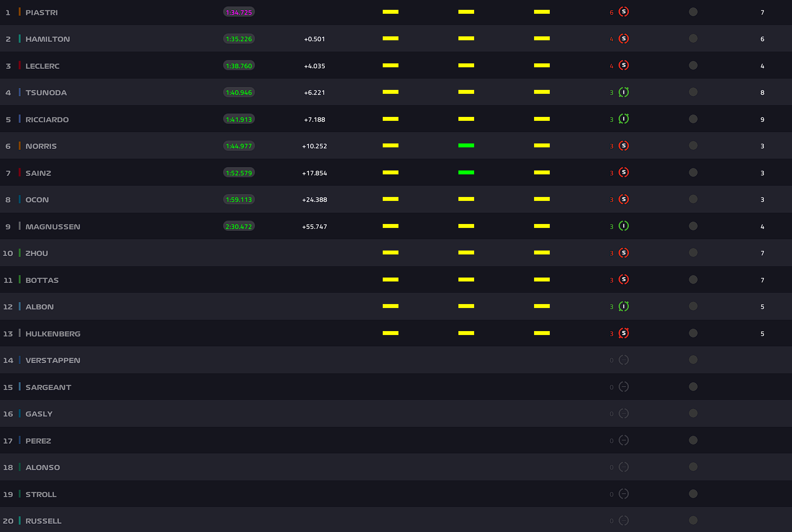Click Russell's grey status dot
Screen dimensions: 792x532
click(693, 520)
